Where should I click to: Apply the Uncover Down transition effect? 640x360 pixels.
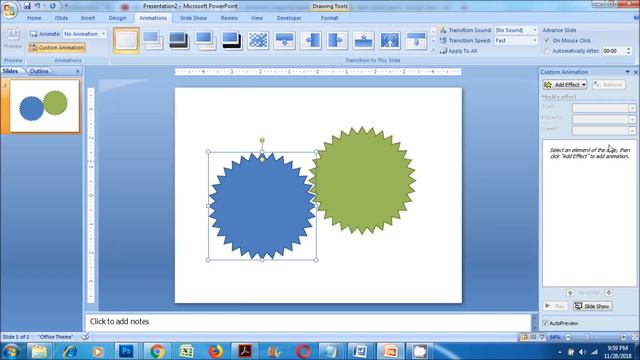click(x=416, y=40)
